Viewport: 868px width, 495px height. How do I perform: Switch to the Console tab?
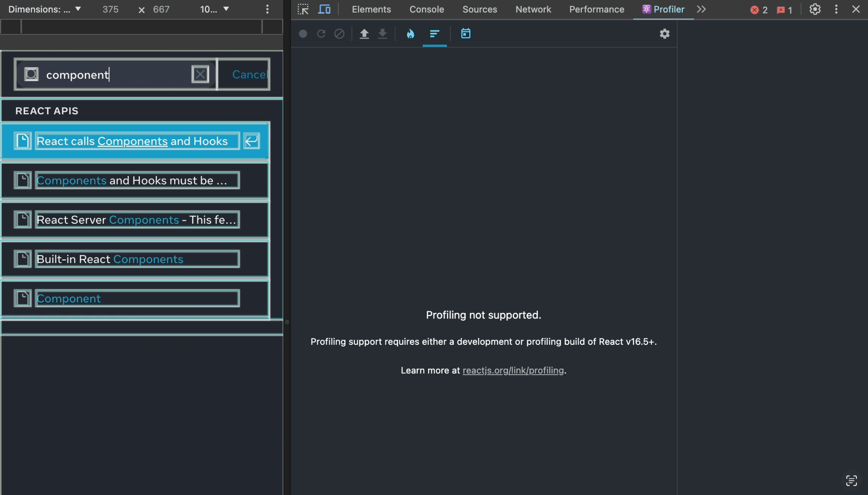coord(427,9)
